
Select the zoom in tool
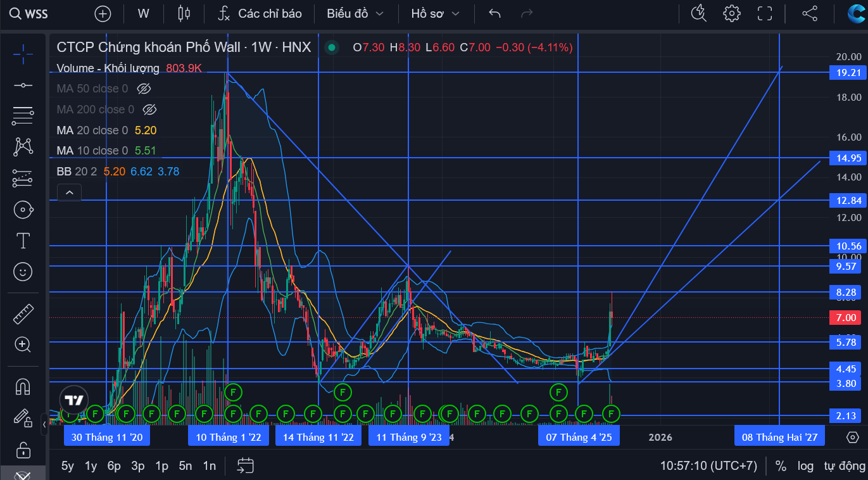pos(23,344)
